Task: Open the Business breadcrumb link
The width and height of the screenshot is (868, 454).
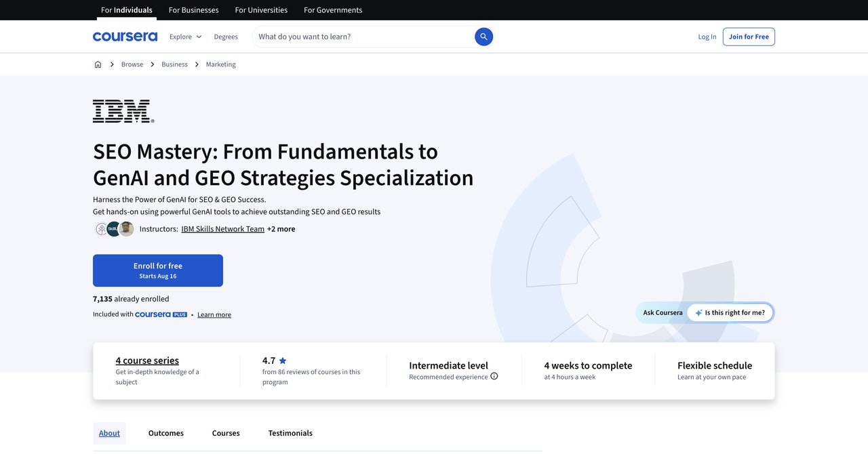Action: coord(174,64)
